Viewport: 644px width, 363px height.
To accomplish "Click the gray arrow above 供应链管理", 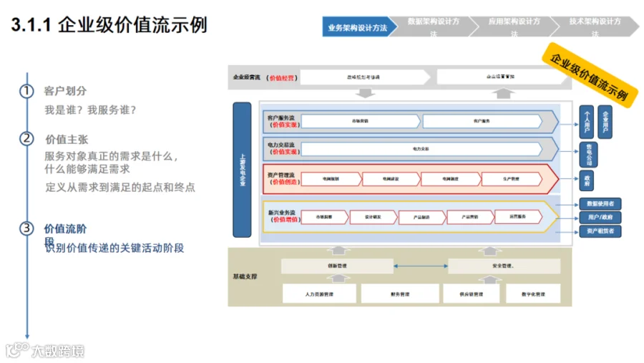I will click(x=489, y=279).
